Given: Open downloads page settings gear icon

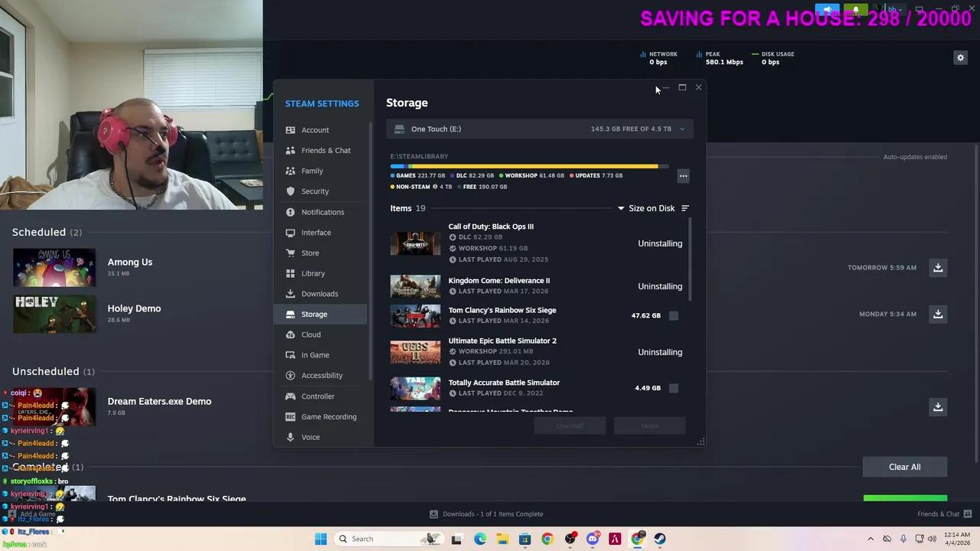Looking at the screenshot, I should [960, 57].
